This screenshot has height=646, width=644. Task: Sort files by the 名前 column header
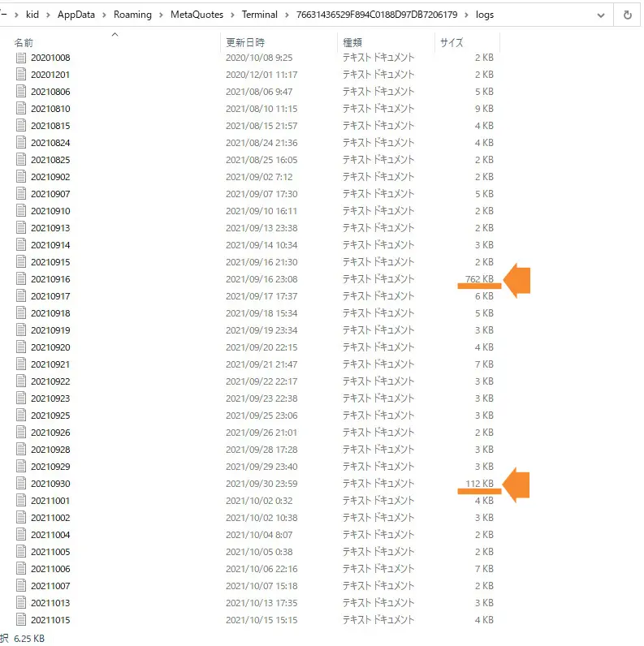pos(24,42)
